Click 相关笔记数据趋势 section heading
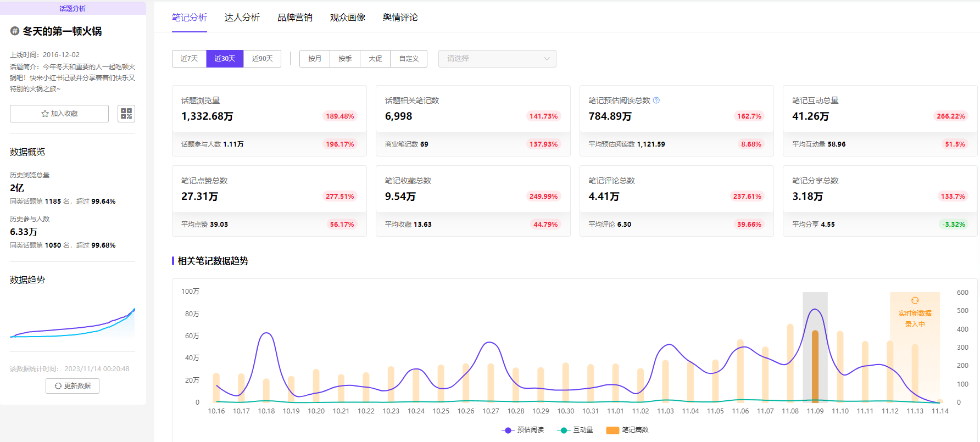 (213, 261)
